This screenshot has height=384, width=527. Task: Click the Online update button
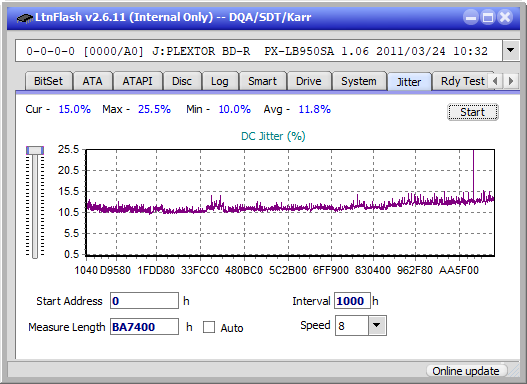(466, 371)
